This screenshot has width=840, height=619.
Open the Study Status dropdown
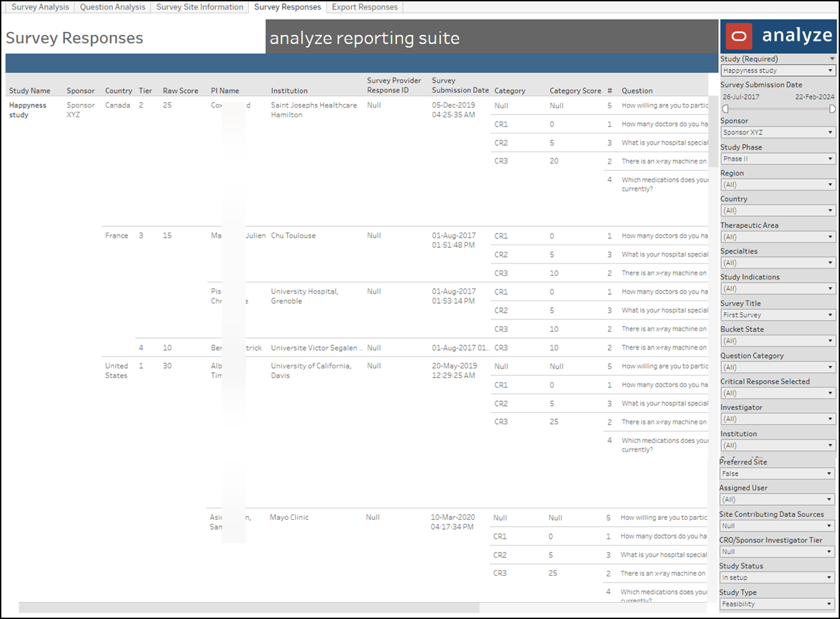click(x=777, y=578)
